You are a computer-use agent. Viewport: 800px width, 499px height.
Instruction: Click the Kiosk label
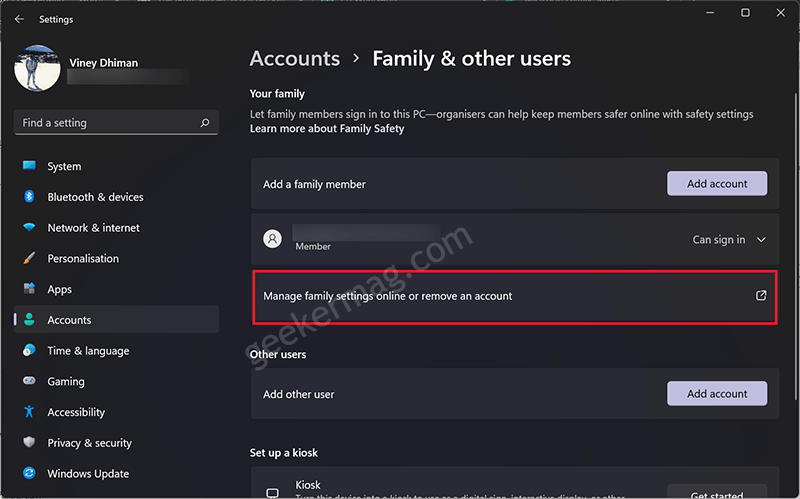tap(308, 485)
